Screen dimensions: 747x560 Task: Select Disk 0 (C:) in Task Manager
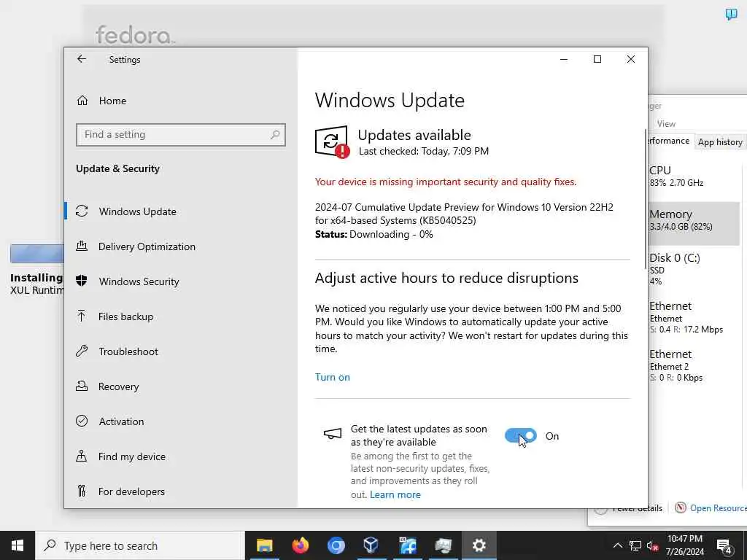click(x=694, y=269)
